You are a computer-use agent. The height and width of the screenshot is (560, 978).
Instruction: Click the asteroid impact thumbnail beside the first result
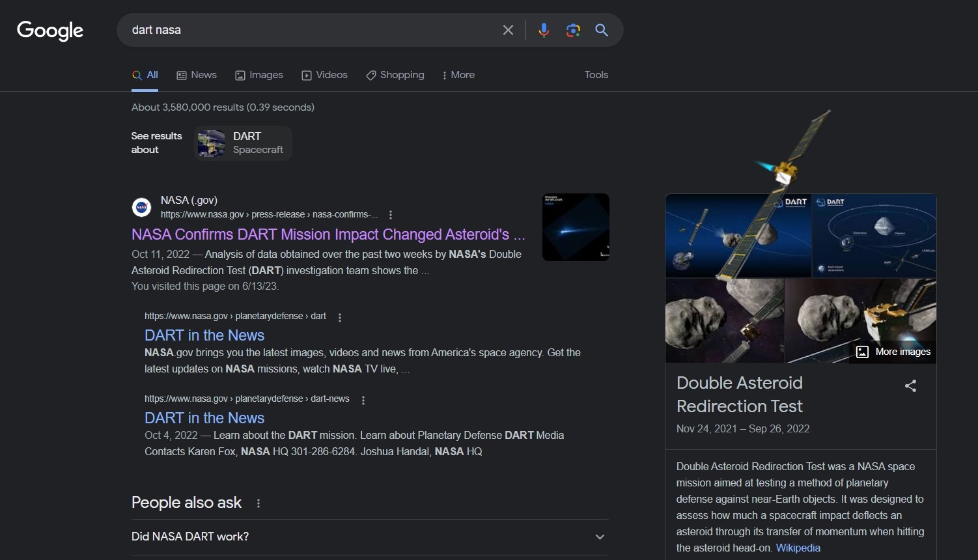point(575,227)
